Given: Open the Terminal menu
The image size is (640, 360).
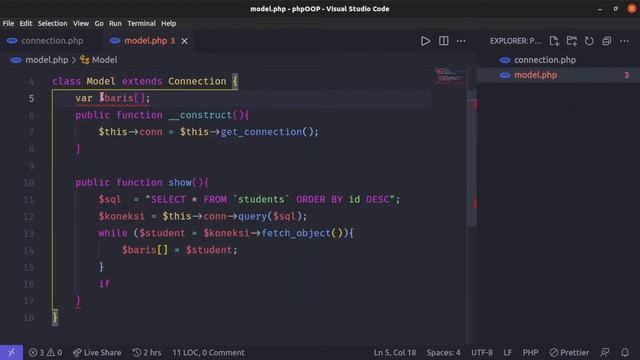Looking at the screenshot, I should 141,23.
